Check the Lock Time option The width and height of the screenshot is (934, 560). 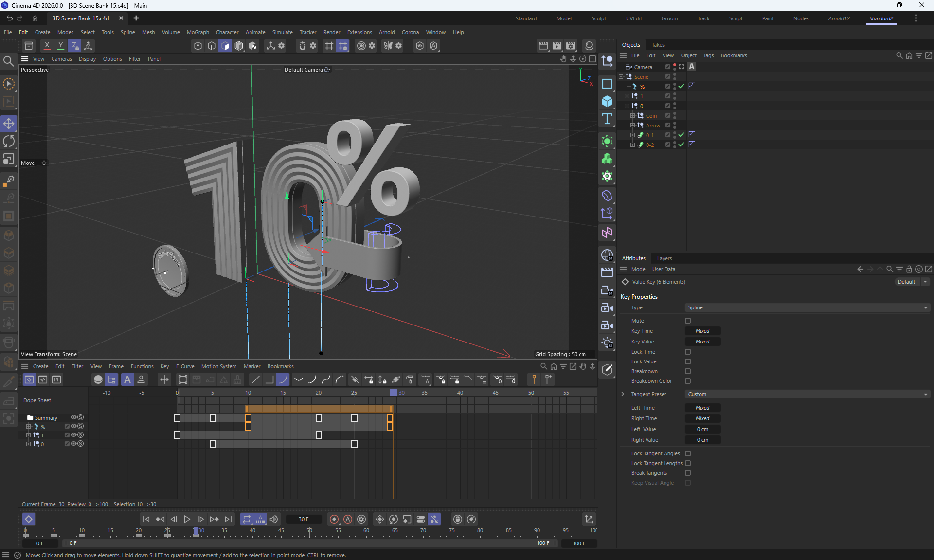[688, 352]
